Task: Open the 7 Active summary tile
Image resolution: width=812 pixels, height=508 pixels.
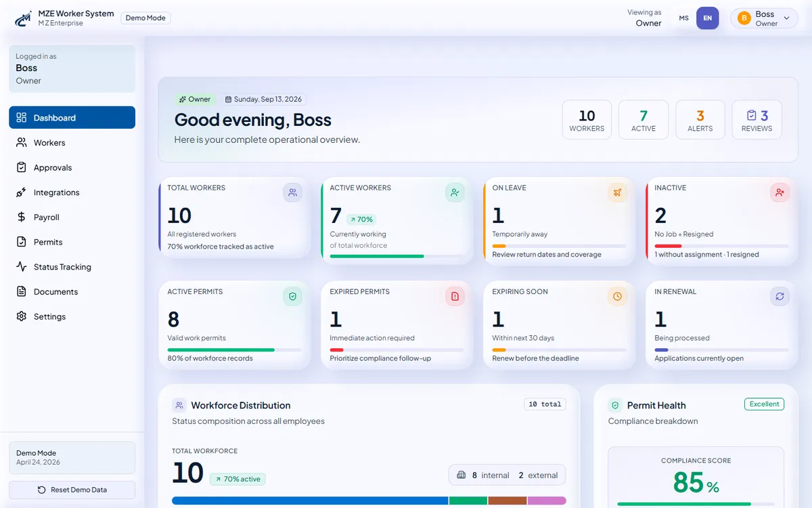Action: point(644,120)
